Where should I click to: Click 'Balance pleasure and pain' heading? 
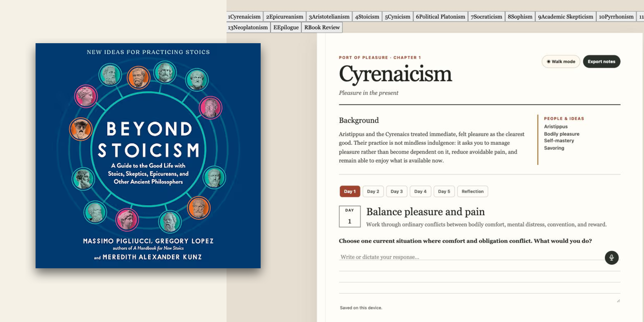pos(425,212)
